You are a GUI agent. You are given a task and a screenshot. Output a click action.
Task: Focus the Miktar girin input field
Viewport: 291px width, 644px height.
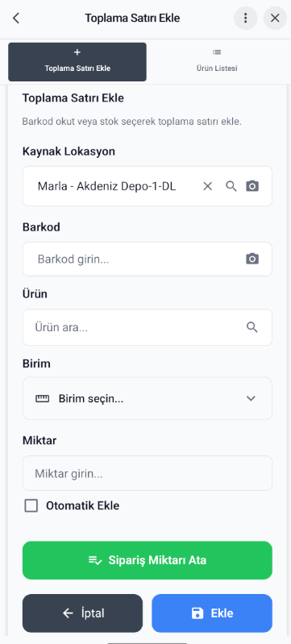click(x=148, y=473)
